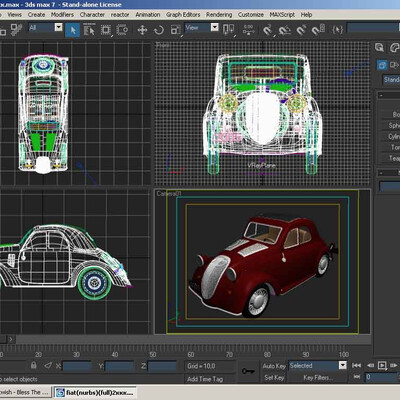Viewport: 400px width, 400px height.
Task: Open the Help menu
Action: pos(306,15)
